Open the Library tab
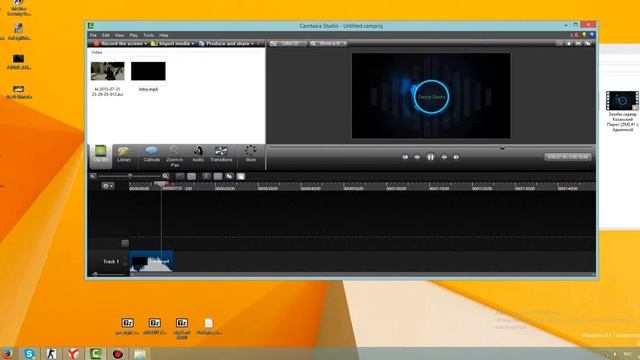This screenshot has width=640, height=360. 124,155
